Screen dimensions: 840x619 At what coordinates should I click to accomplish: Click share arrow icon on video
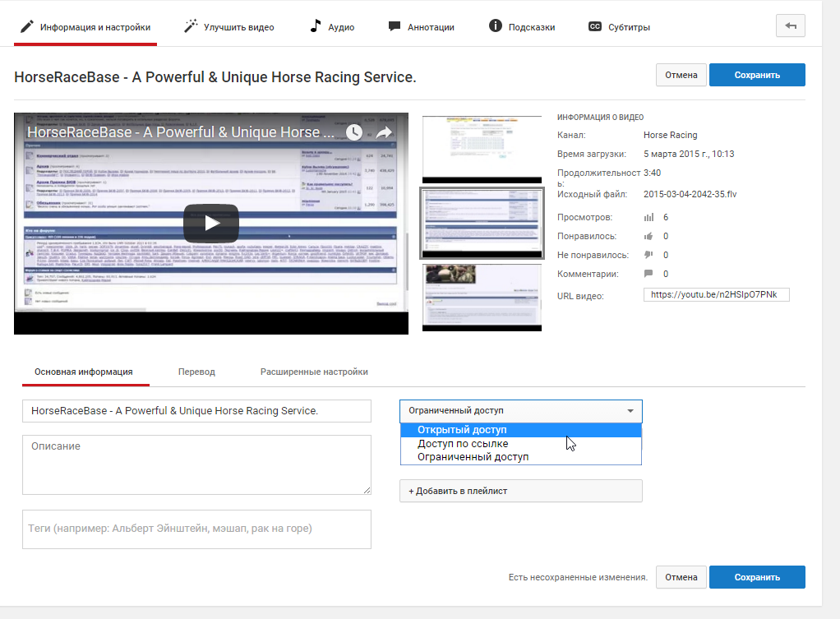[384, 132]
